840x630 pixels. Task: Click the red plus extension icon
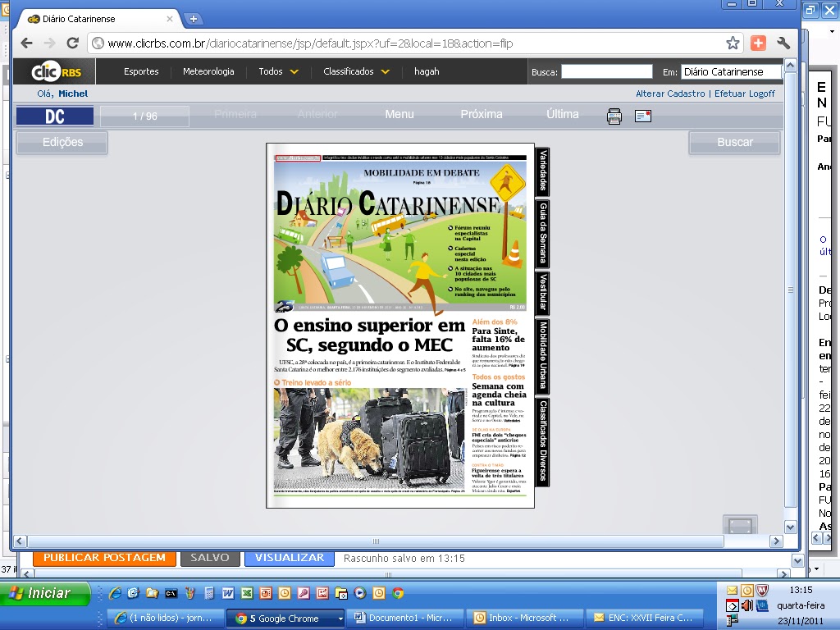[x=758, y=43]
